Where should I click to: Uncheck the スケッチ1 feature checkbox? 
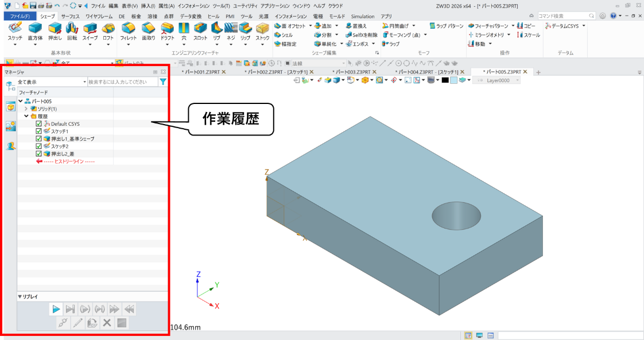pos(38,130)
